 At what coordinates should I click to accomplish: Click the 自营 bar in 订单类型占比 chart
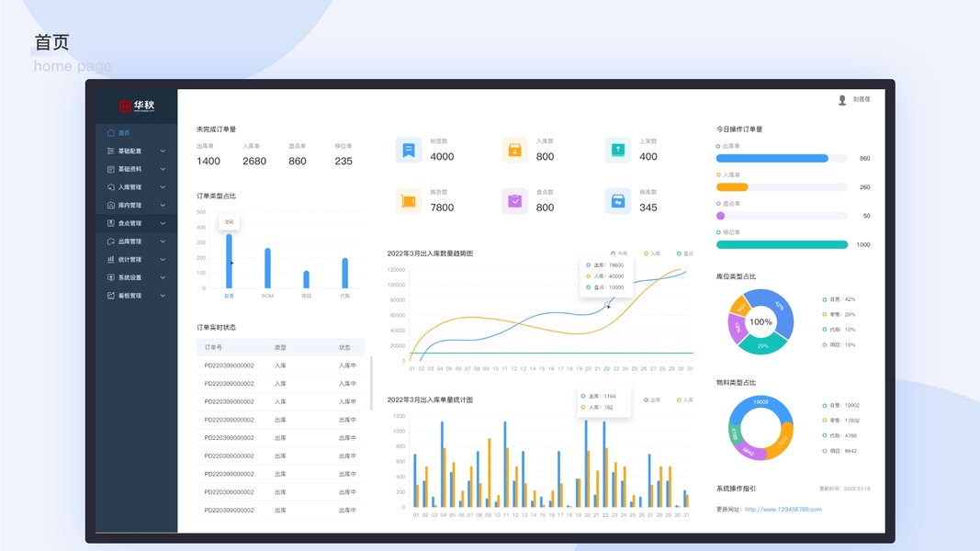click(x=229, y=261)
